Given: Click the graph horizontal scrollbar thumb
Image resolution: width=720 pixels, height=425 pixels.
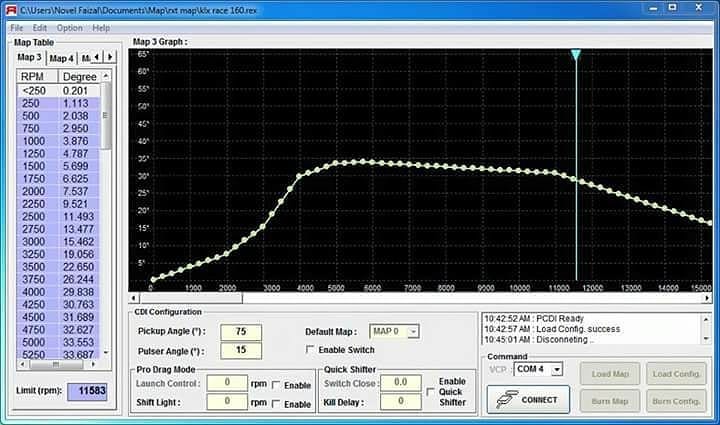Looking at the screenshot, I should pos(190,298).
